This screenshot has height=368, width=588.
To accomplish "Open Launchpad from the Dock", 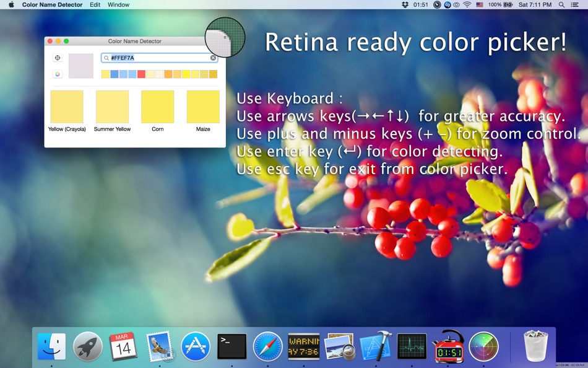I will click(x=88, y=346).
